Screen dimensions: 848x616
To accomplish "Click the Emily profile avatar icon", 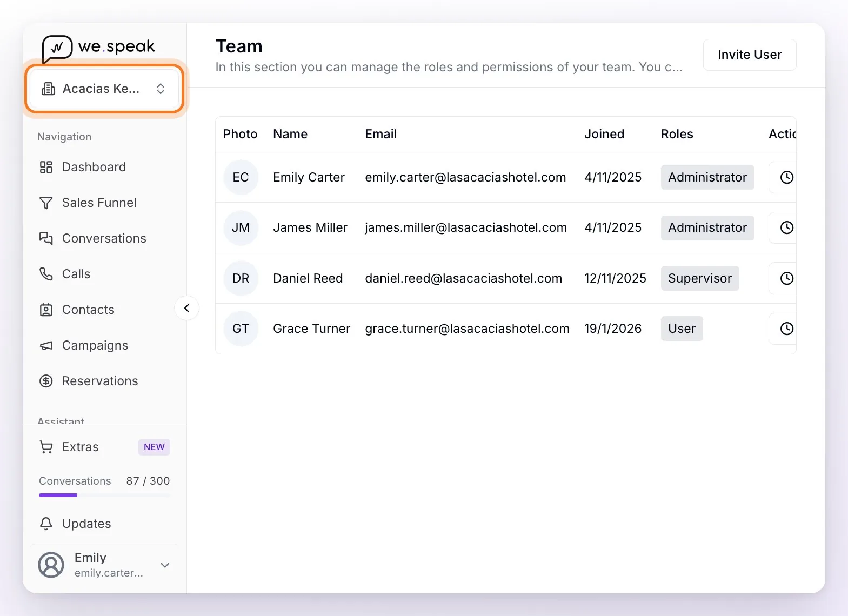I will 51,565.
